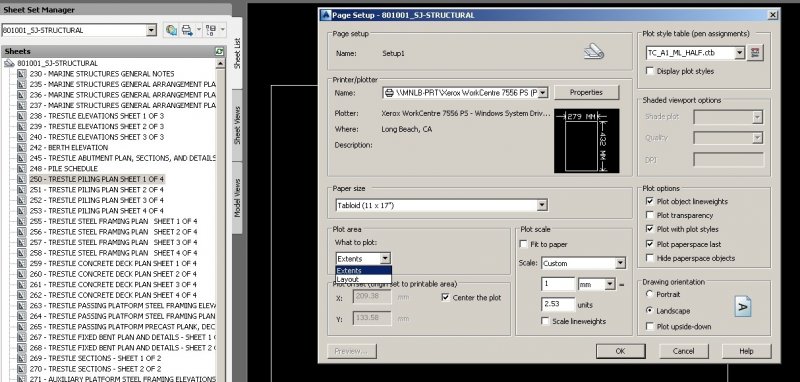Viewport: 800px width, 382px height.
Task: Click the scale units field containing 2.53
Action: pyautogui.click(x=558, y=304)
